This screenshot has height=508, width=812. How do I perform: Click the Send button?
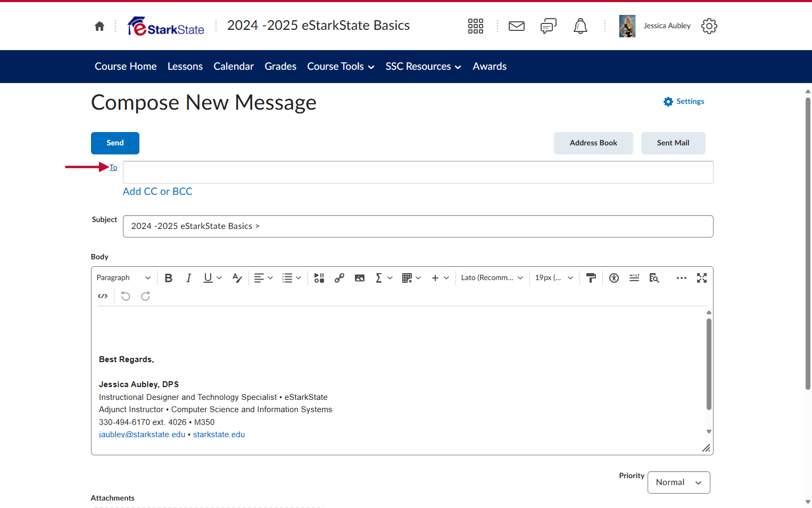pos(115,143)
